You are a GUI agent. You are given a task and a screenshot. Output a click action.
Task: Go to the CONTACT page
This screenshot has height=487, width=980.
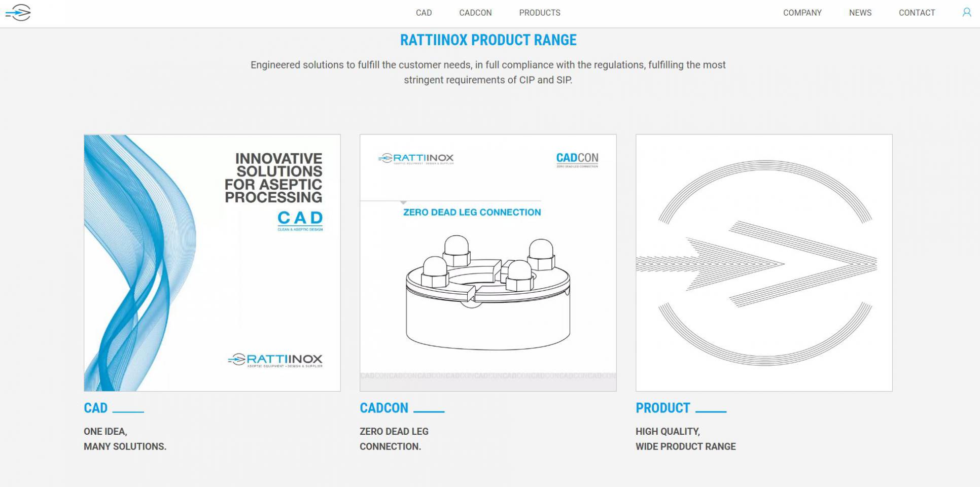[x=917, y=13]
